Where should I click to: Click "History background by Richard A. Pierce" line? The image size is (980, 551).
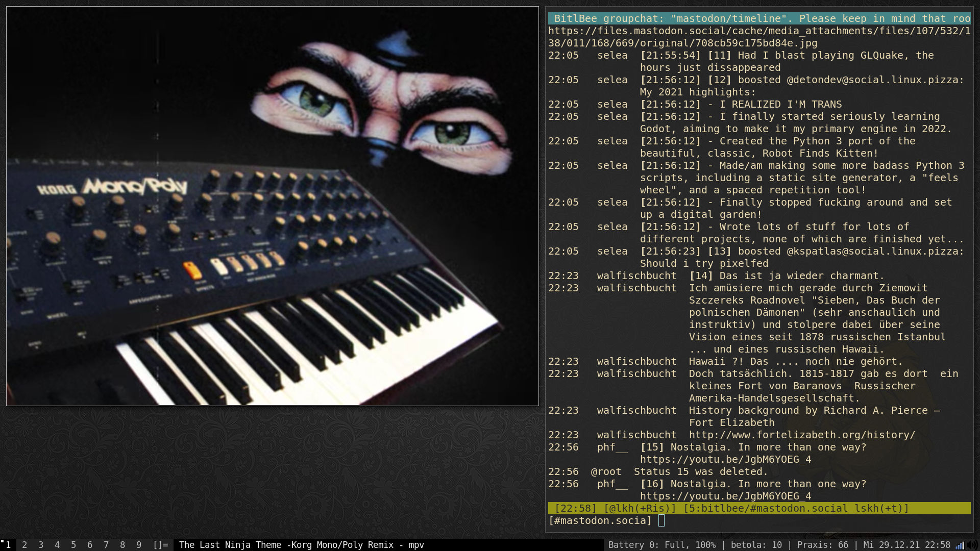815,416
